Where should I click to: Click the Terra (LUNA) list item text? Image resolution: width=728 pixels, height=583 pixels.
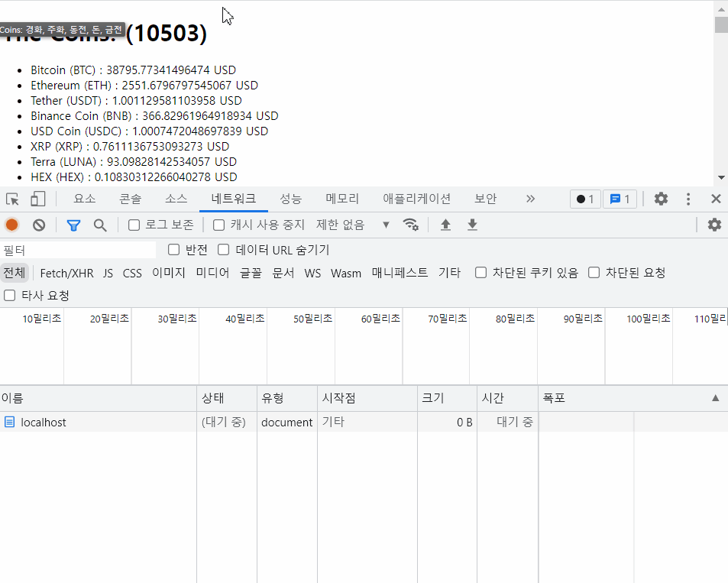tap(134, 162)
